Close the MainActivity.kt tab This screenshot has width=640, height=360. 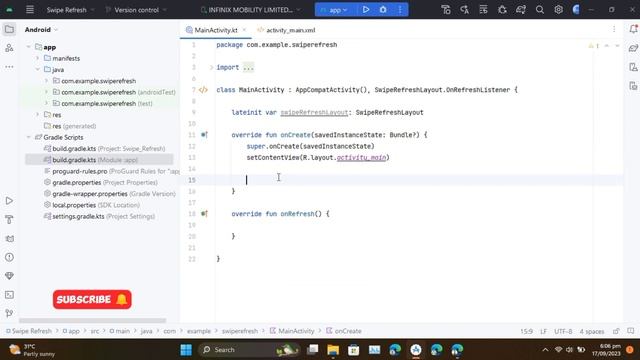(244, 30)
